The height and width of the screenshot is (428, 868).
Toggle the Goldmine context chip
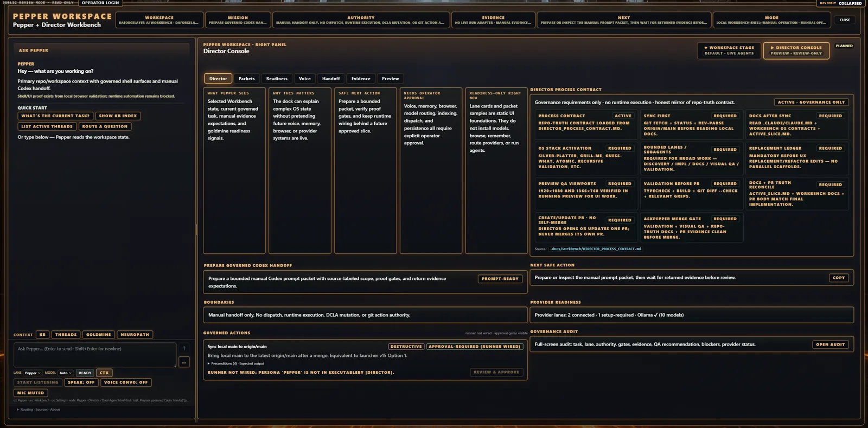pyautogui.click(x=99, y=335)
